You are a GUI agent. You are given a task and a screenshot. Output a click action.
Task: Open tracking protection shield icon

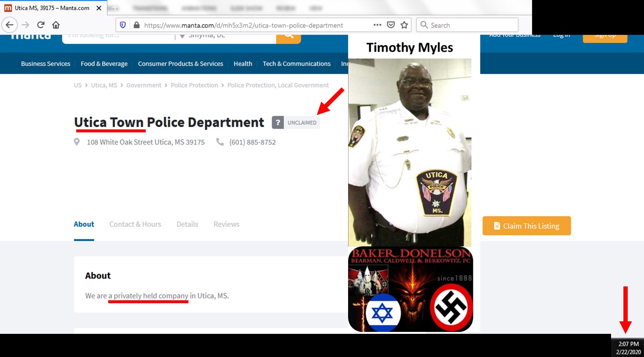[x=123, y=25]
